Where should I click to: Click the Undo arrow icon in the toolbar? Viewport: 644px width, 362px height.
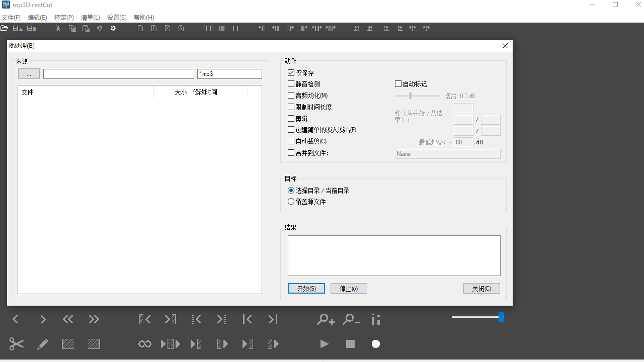(99, 28)
